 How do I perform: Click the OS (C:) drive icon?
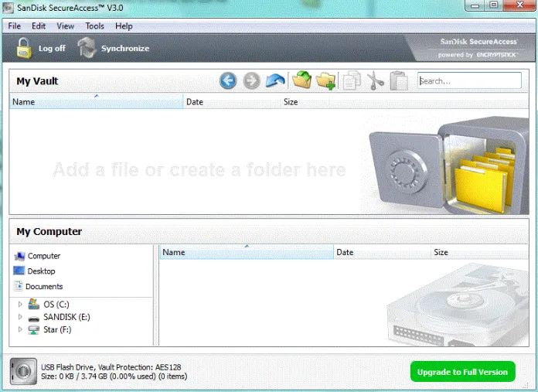coord(34,304)
